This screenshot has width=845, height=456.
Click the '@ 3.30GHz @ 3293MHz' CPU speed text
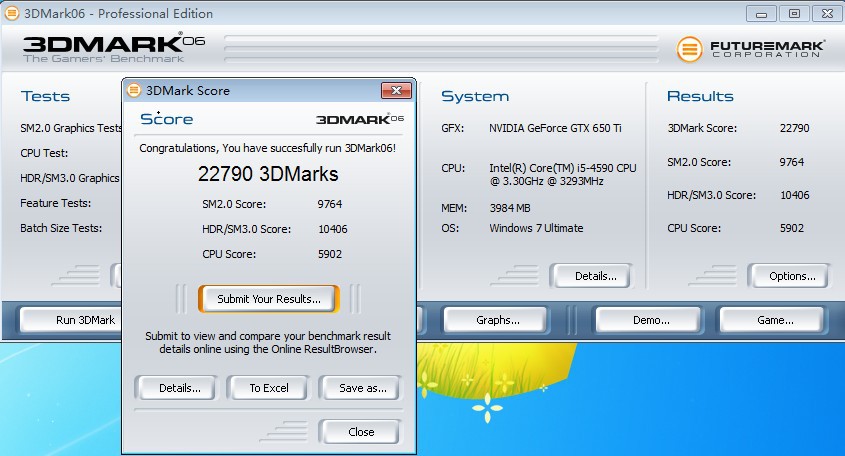tap(546, 181)
